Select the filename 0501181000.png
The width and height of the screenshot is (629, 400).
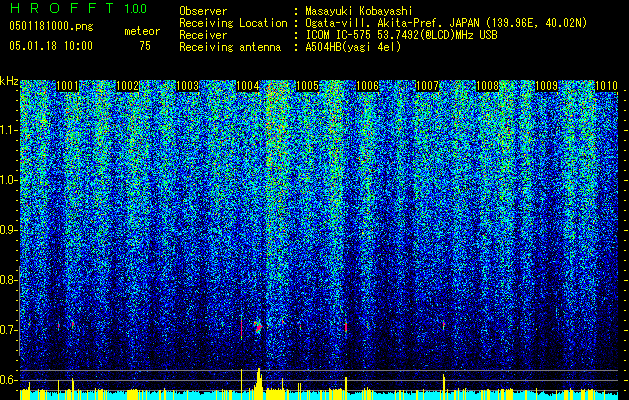pos(51,27)
